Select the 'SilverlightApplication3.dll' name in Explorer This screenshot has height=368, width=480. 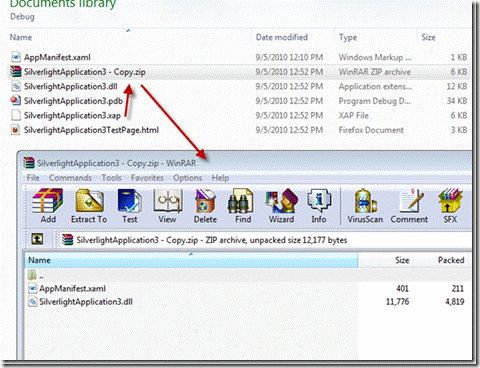pos(71,86)
